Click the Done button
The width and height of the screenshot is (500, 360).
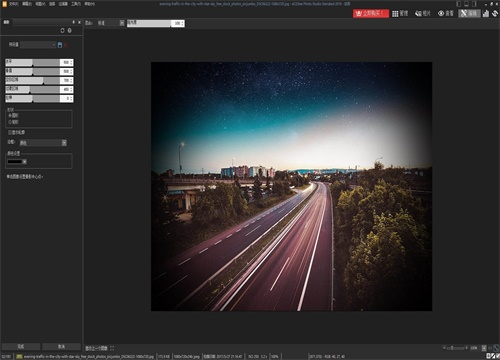tap(21, 347)
